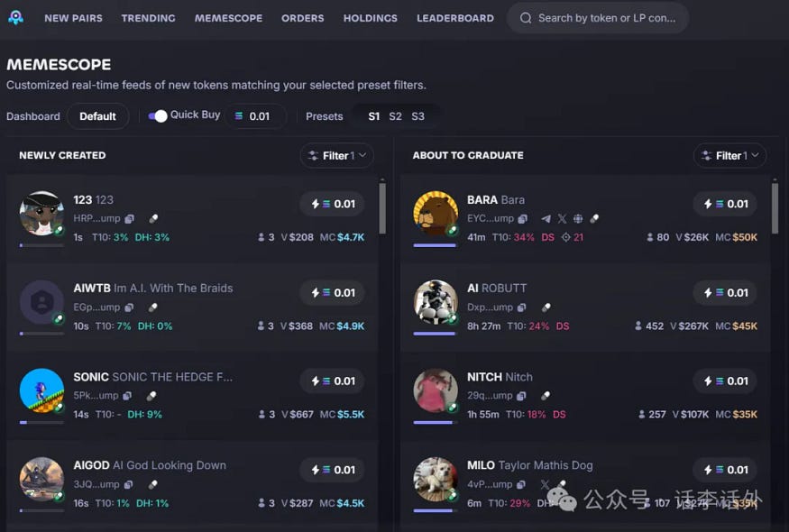Quick buy 0.01 of AIWTB token
This screenshot has height=532, width=789.
click(333, 292)
